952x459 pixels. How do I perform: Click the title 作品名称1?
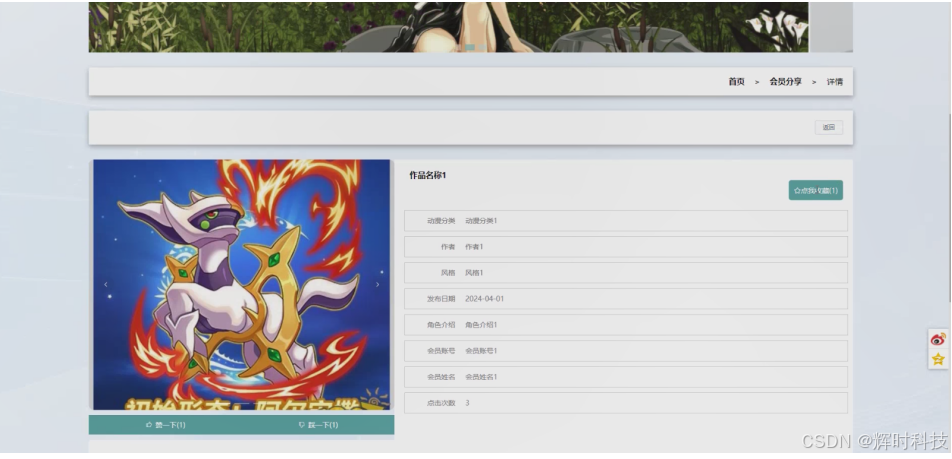[427, 175]
